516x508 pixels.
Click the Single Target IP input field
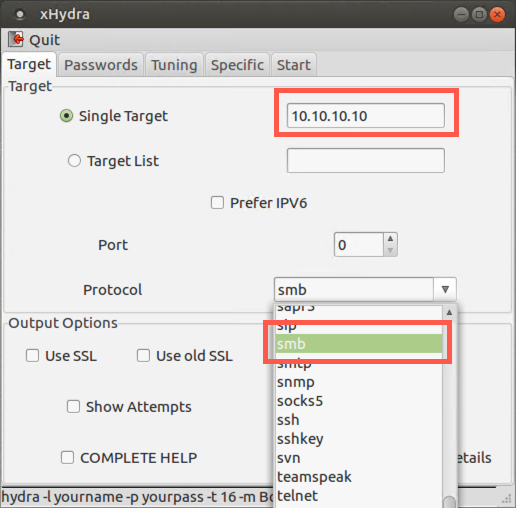366,116
